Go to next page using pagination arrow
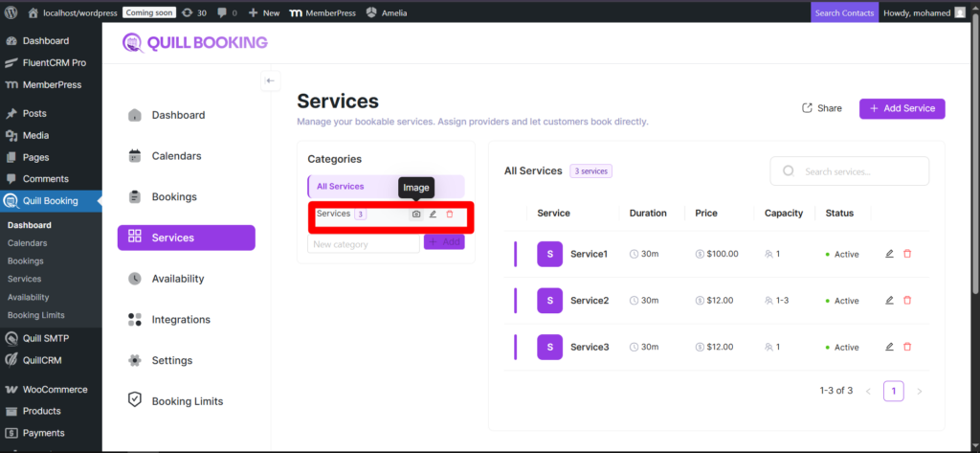The image size is (980, 453). click(920, 391)
